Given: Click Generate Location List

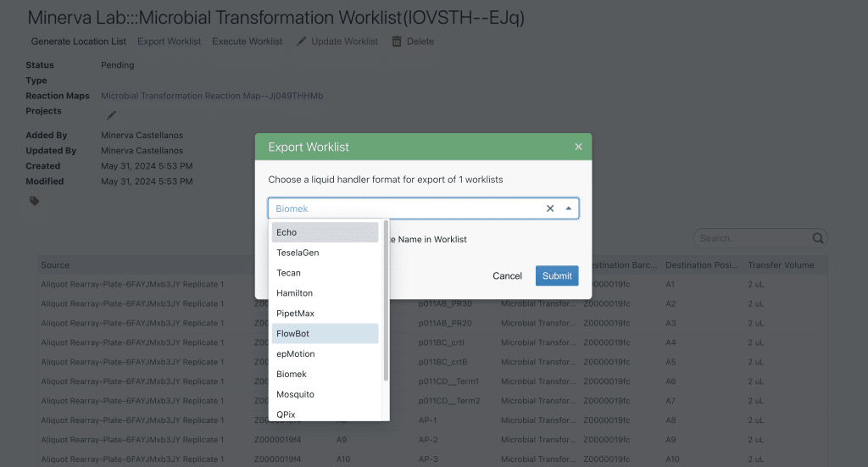Looking at the screenshot, I should point(78,42).
